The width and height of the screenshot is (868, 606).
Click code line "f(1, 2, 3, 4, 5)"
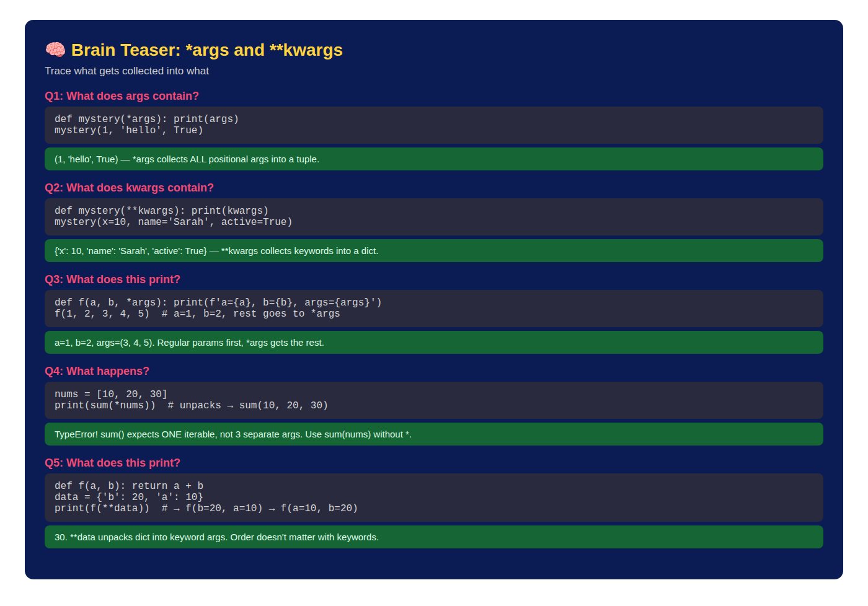click(197, 314)
